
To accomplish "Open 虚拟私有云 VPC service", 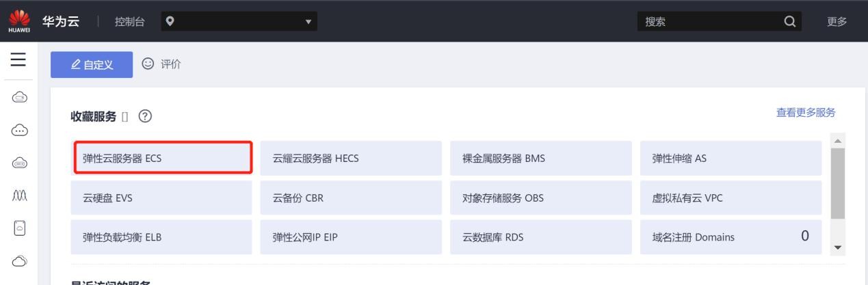I will 730,198.
